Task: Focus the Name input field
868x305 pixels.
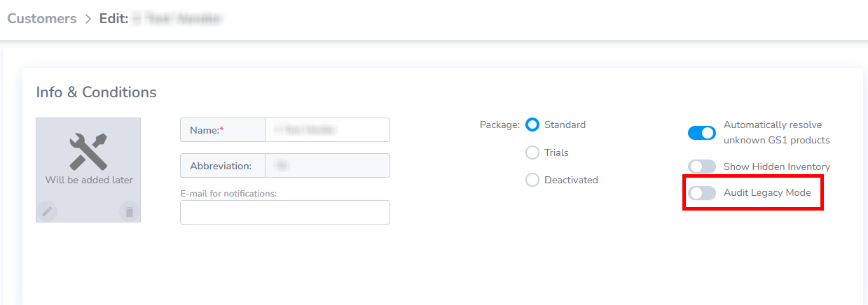Action: 327,129
